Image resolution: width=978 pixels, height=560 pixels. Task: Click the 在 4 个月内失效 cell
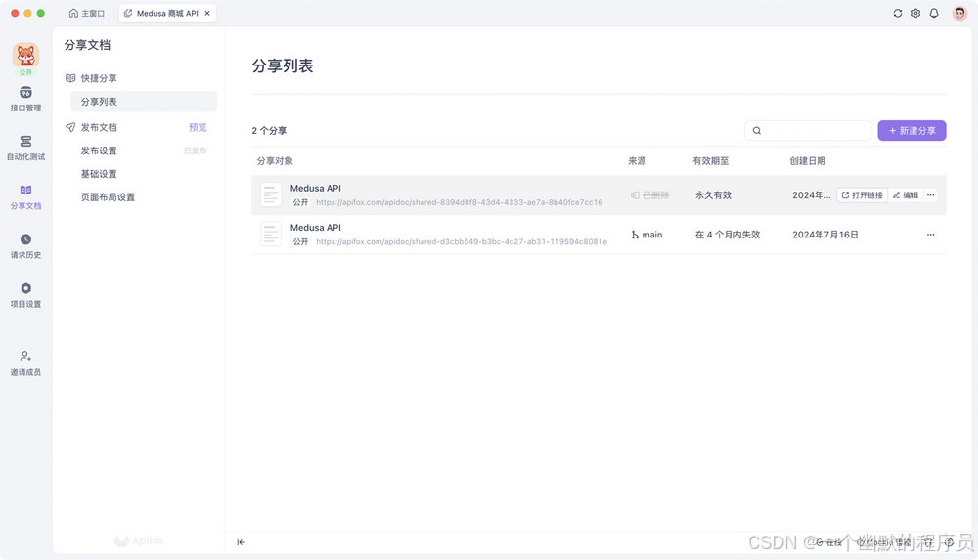[728, 235]
